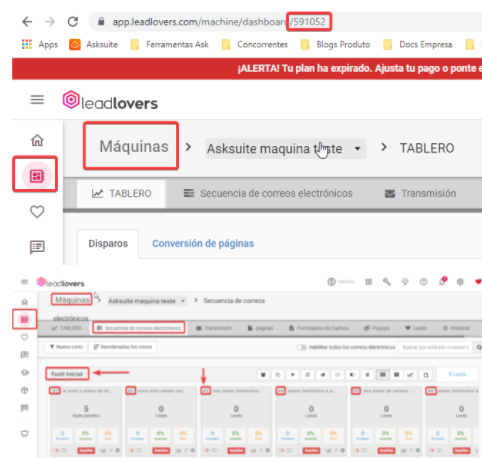482x461 pixels.
Task: Open small Asksuite maquina teste selector below
Action: point(147,301)
